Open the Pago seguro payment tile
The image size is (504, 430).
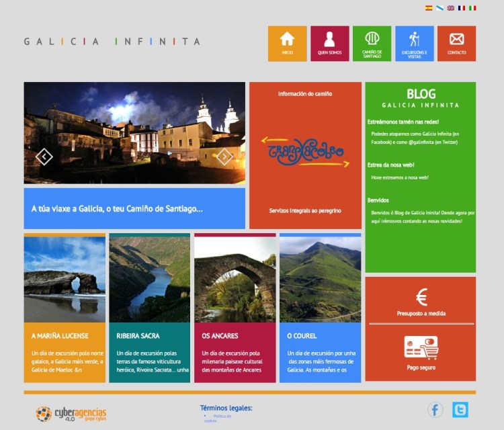421,353
